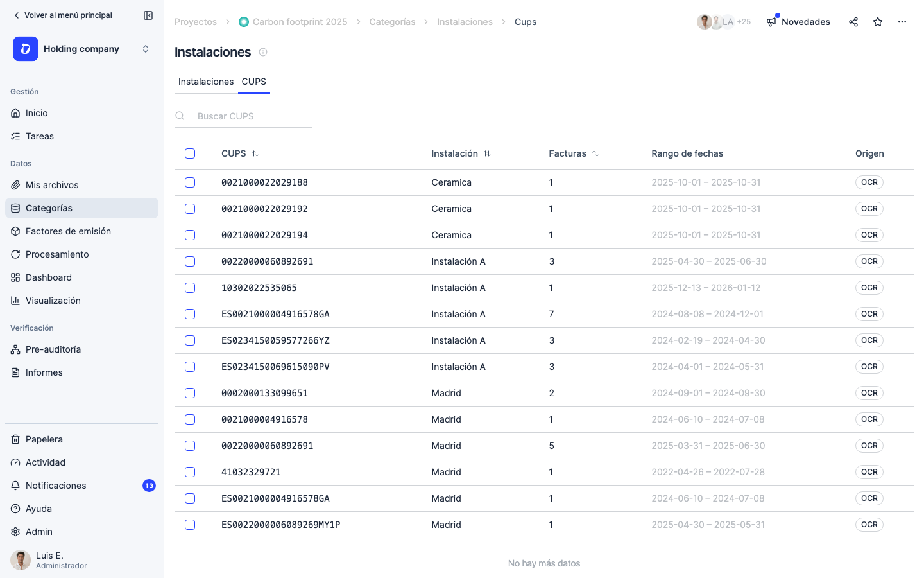Select checkbox for CUPS 41032329721
Screen dimensions: 924x578
coord(190,472)
